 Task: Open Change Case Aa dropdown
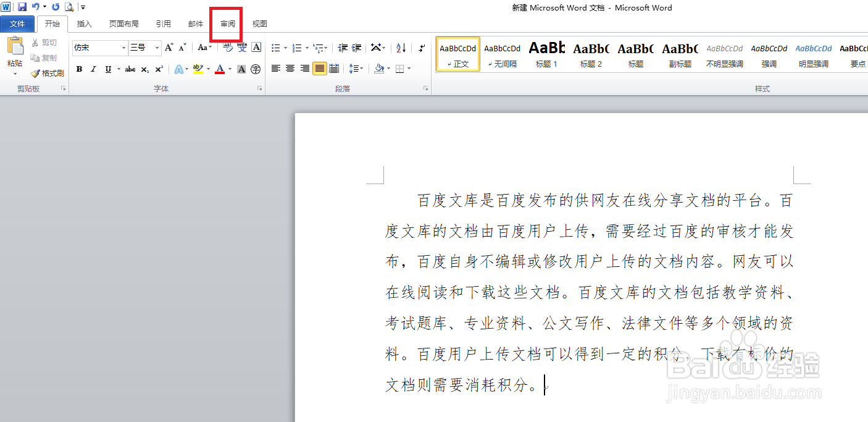pyautogui.click(x=204, y=48)
